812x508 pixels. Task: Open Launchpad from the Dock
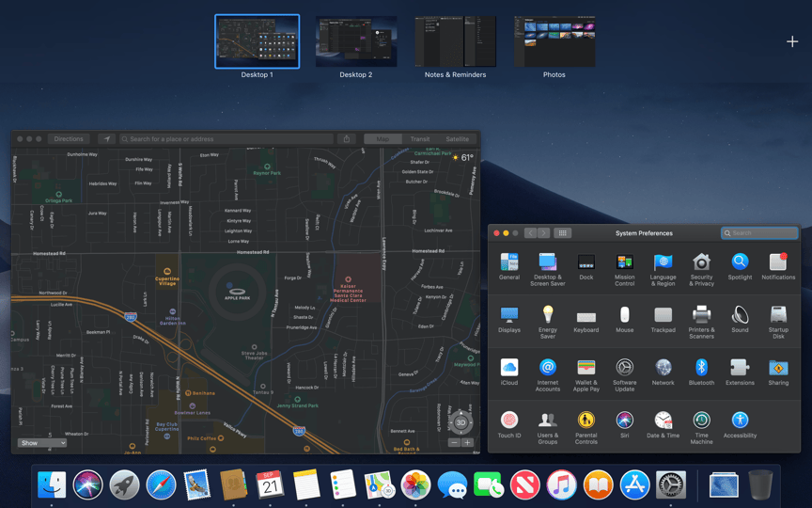[124, 484]
